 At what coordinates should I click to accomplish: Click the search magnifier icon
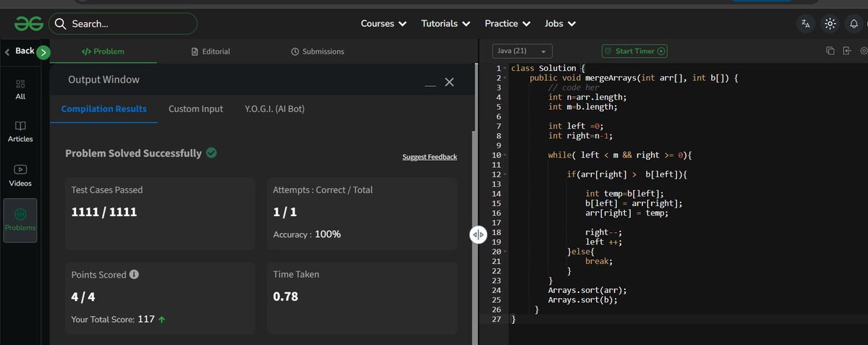(61, 24)
